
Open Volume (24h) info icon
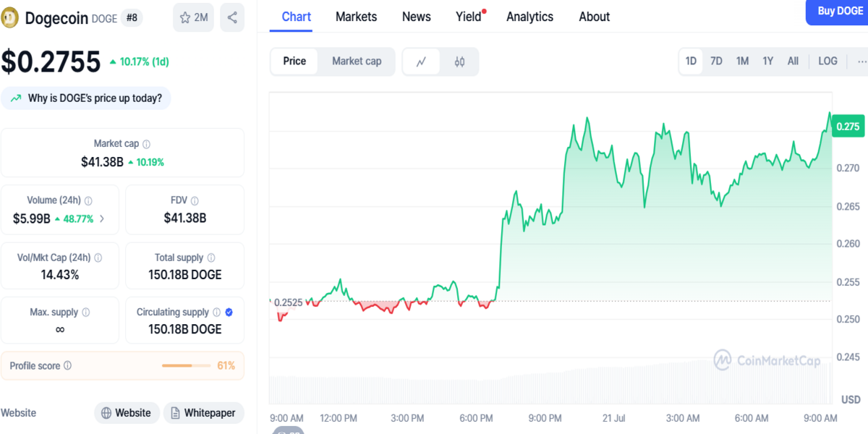[x=88, y=200]
